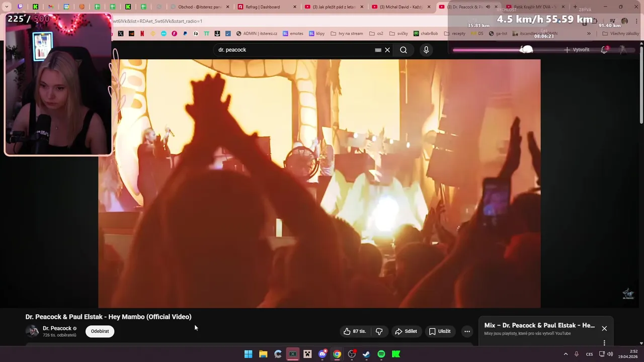Close the Michal David tab

tap(429, 7)
